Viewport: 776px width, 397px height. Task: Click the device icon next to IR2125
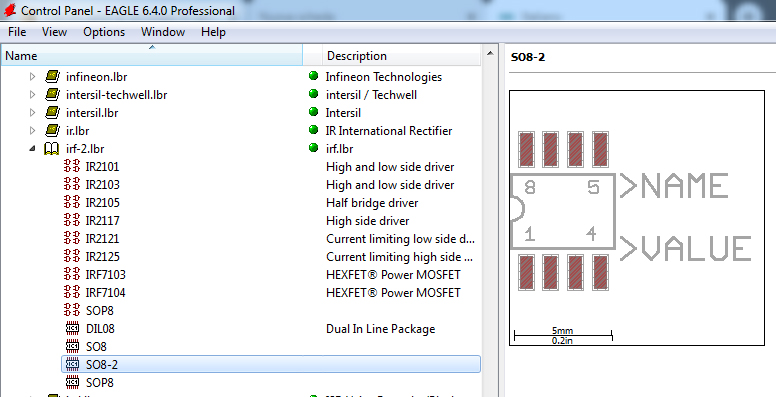72,256
